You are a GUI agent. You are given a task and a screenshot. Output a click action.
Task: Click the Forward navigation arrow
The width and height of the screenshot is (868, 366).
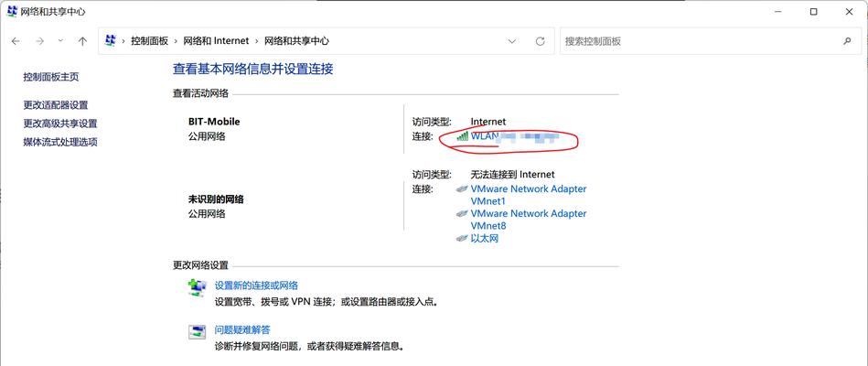39,41
